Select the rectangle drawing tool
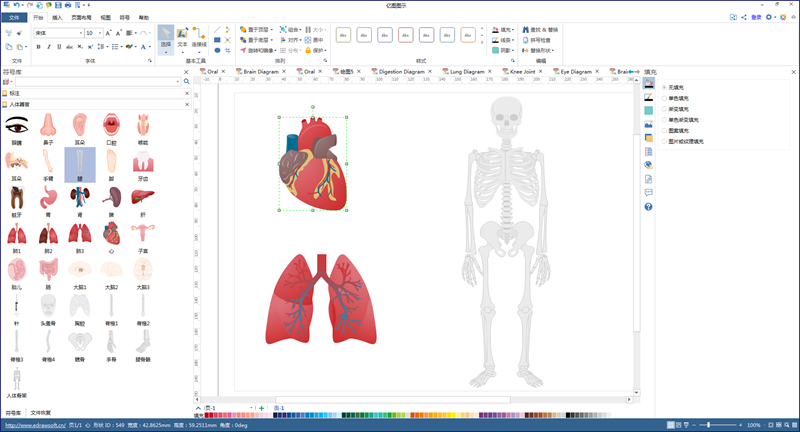Screen dimensions: 800x432 click(x=217, y=40)
